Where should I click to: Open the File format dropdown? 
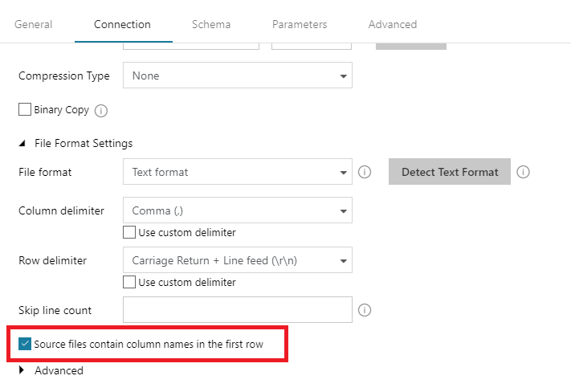pyautogui.click(x=238, y=172)
